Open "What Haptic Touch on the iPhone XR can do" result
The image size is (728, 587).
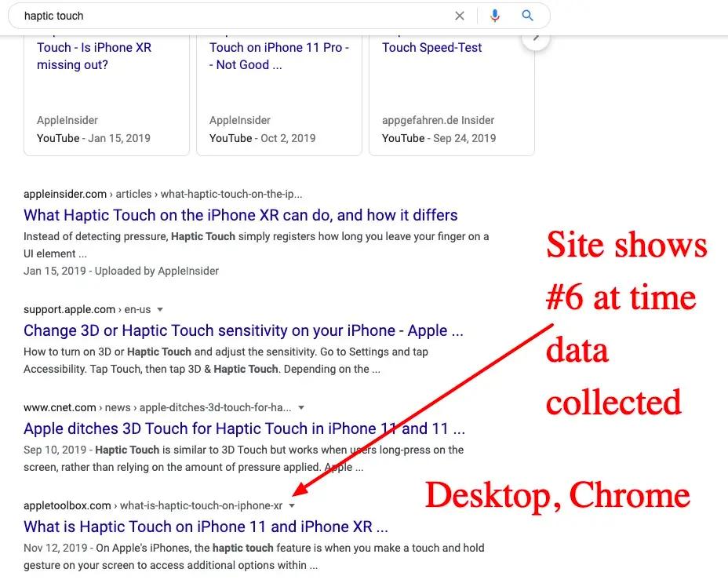(x=241, y=215)
